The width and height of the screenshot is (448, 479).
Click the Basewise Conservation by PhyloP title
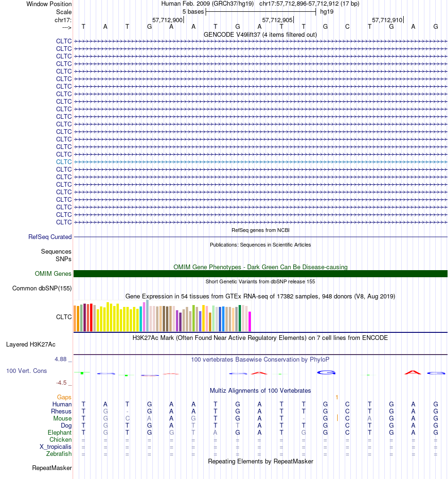click(x=260, y=360)
